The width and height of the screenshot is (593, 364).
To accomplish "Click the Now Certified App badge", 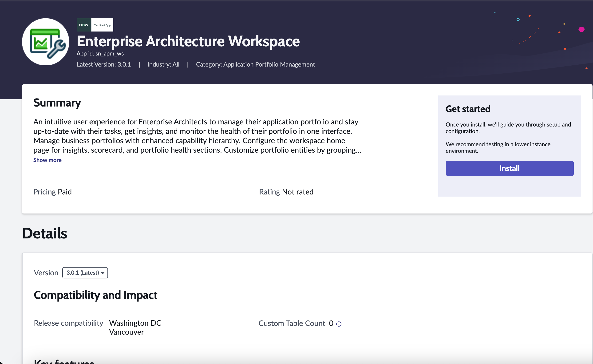I will [95, 25].
